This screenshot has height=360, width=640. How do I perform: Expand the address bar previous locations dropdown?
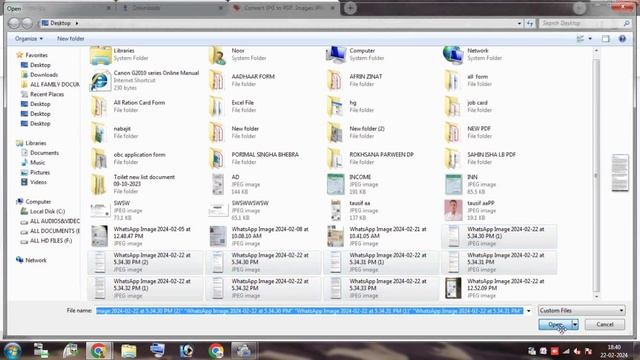click(519, 23)
